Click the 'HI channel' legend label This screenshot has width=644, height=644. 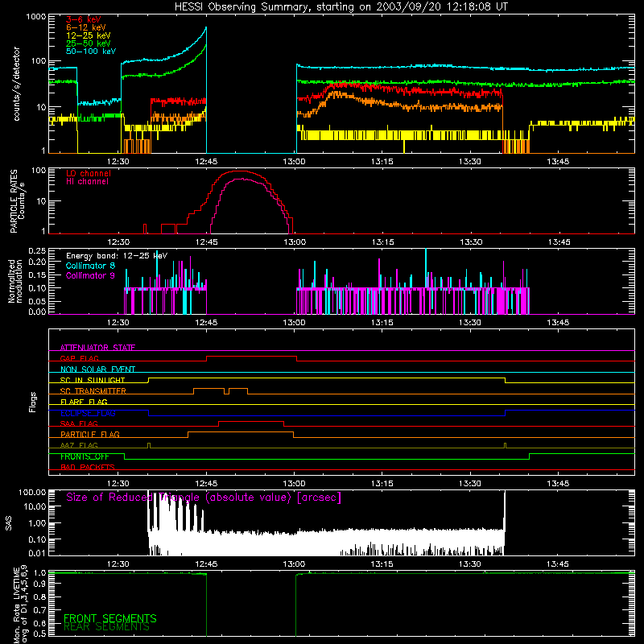88,182
